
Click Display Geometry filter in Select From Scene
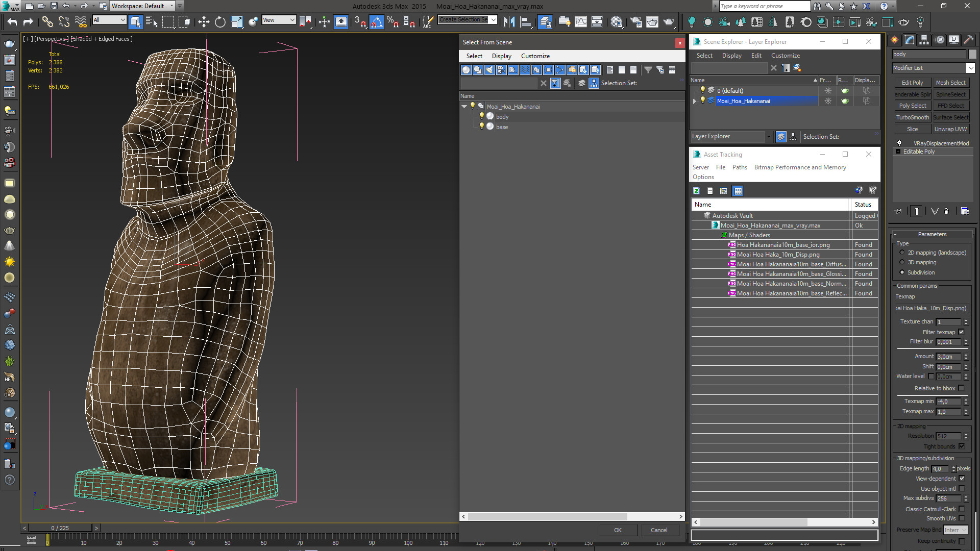coord(466,70)
